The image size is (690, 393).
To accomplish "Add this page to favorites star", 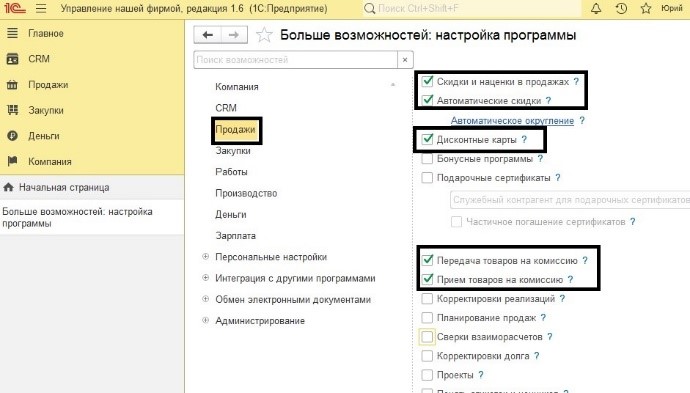I will tap(264, 35).
